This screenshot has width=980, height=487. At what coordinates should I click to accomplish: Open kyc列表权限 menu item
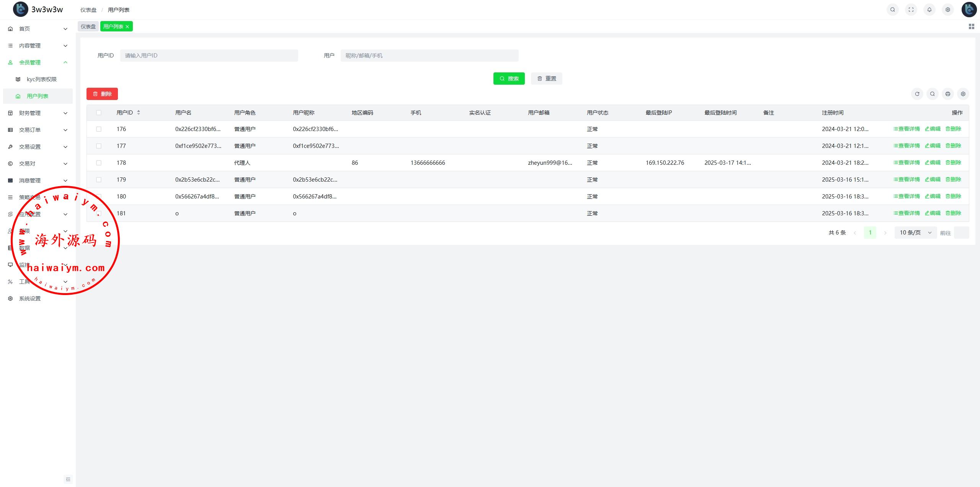[x=41, y=79]
